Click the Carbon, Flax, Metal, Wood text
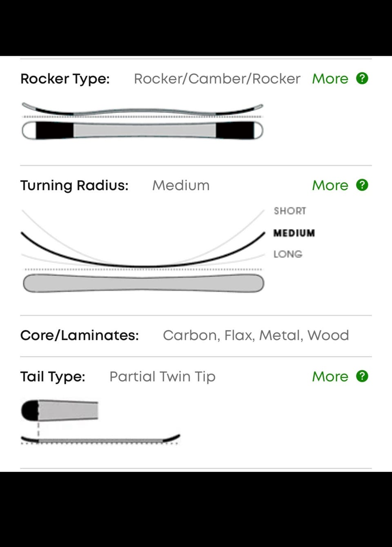This screenshot has width=392, height=547. (x=256, y=335)
